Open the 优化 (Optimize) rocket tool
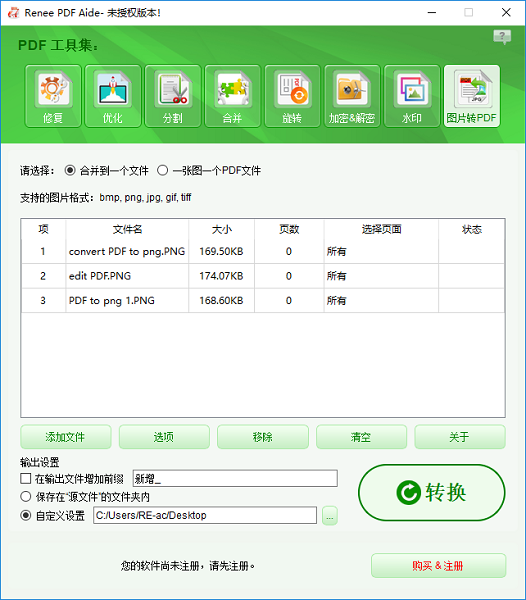The height and width of the screenshot is (600, 526). [113, 96]
